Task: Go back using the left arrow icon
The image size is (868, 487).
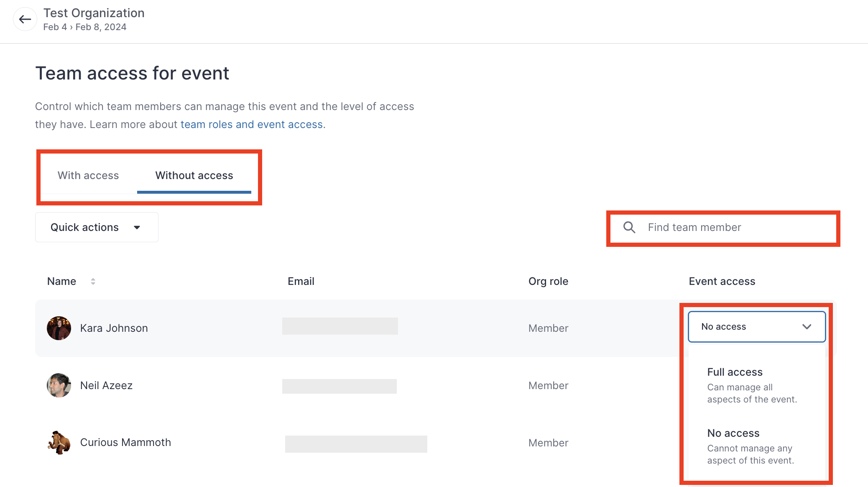Action: (x=25, y=19)
